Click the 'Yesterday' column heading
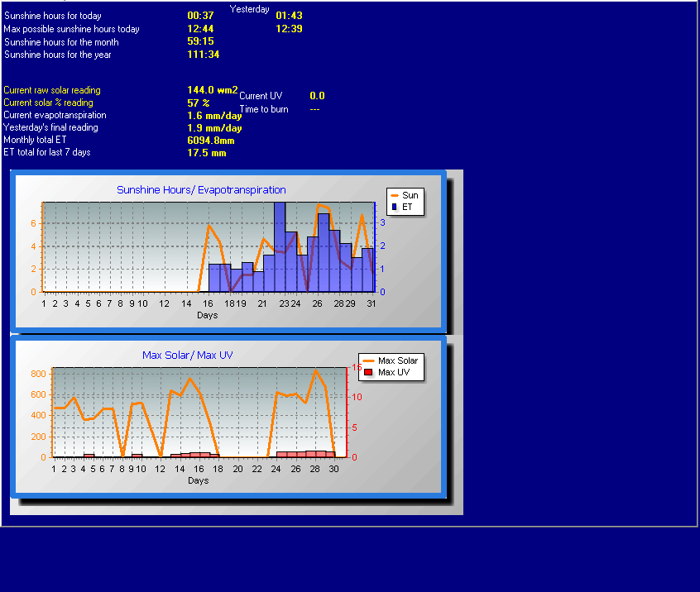Image resolution: width=700 pixels, height=592 pixels. [249, 9]
